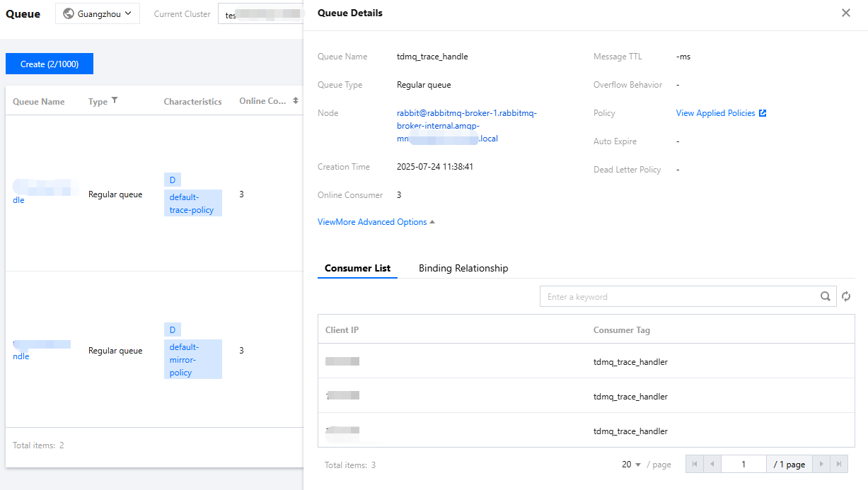Open the Current Cluster selector
The image size is (868, 490).
pyautogui.click(x=260, y=14)
